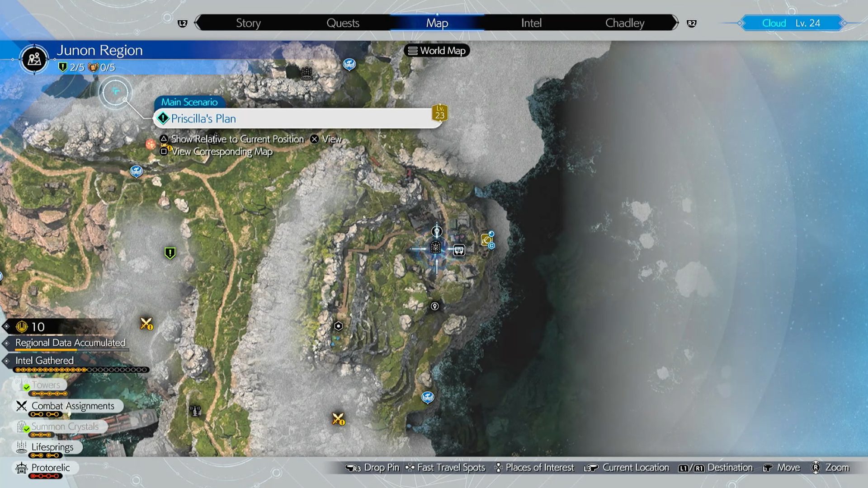Click the Zoom control hint
This screenshot has height=488, width=868.
pyautogui.click(x=830, y=468)
